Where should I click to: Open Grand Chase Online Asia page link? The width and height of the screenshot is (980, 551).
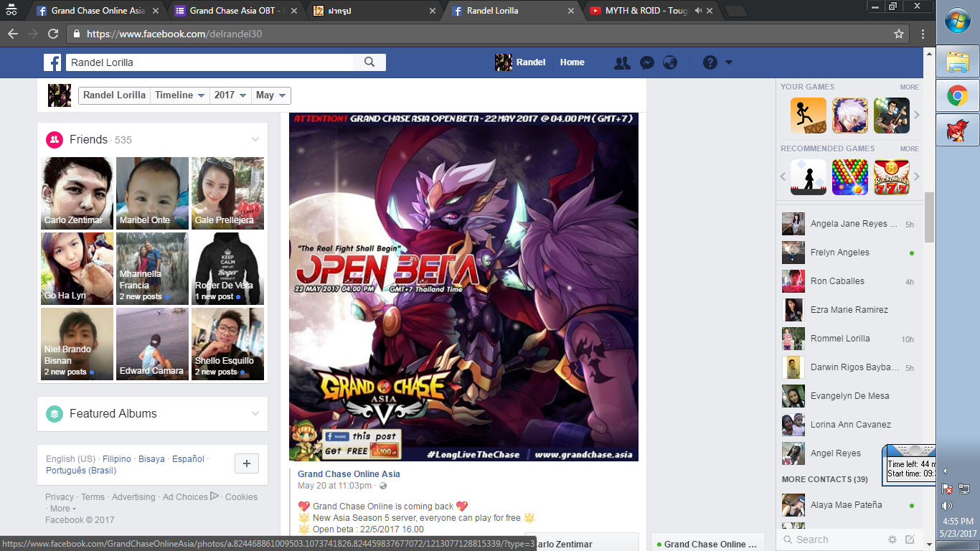coord(349,474)
